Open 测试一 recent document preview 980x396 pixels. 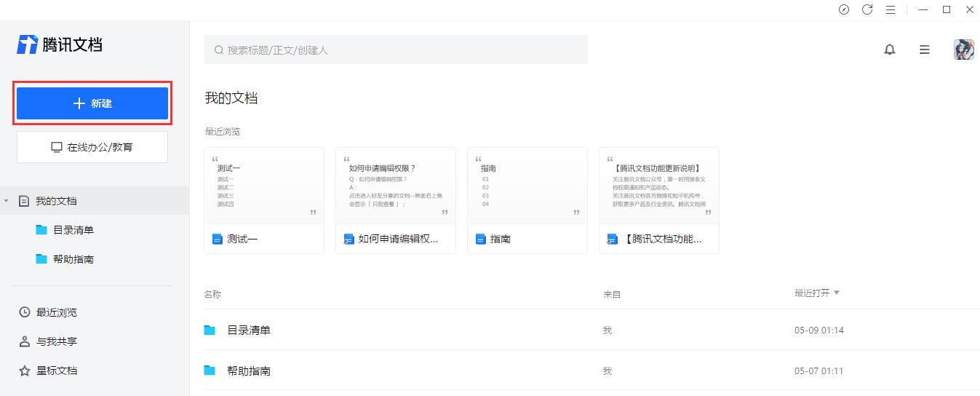[264, 200]
